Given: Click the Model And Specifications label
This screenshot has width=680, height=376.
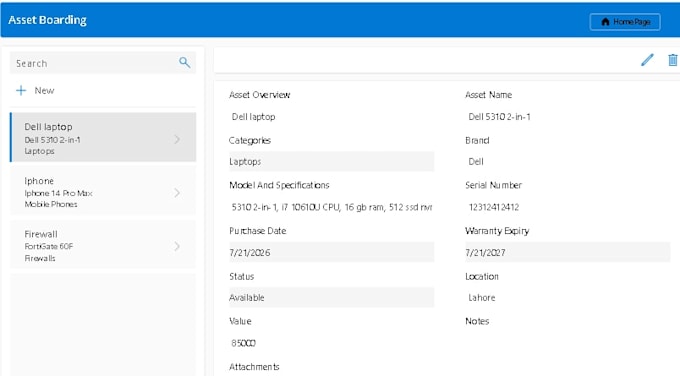Looking at the screenshot, I should click(279, 185).
